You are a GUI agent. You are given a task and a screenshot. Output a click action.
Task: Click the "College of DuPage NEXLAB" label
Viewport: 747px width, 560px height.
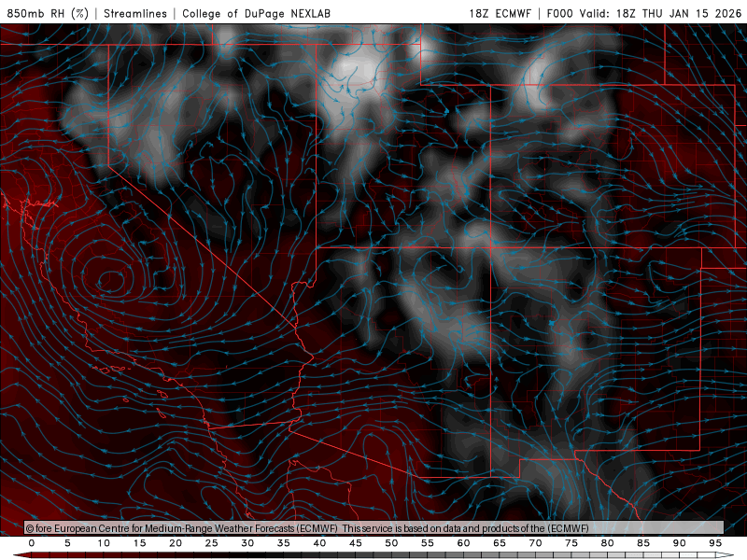pyautogui.click(x=256, y=13)
